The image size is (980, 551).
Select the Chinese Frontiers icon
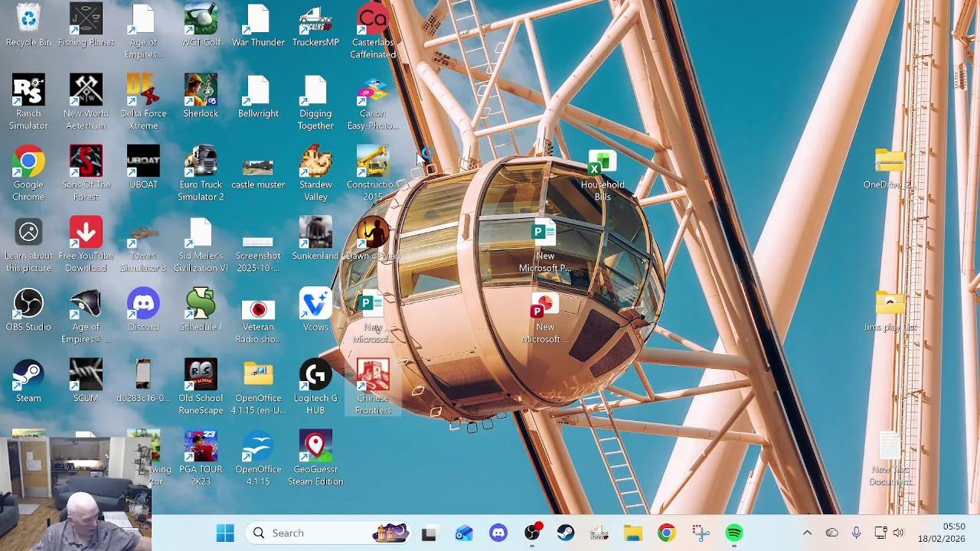pos(373,387)
